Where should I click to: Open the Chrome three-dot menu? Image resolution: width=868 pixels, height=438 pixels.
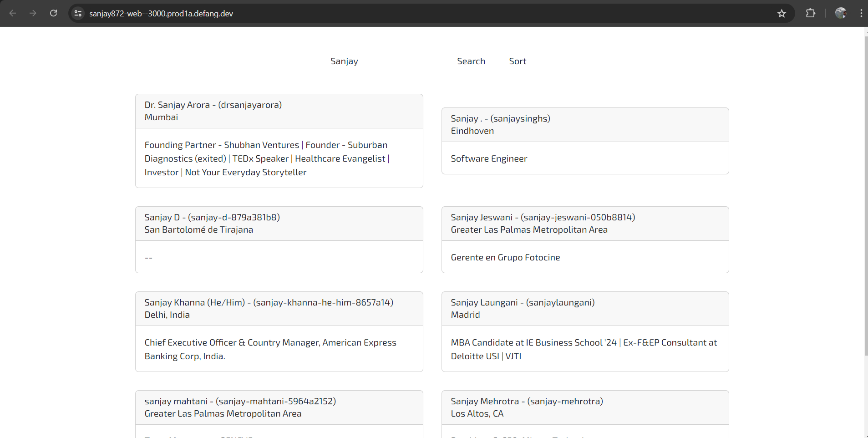click(x=861, y=13)
